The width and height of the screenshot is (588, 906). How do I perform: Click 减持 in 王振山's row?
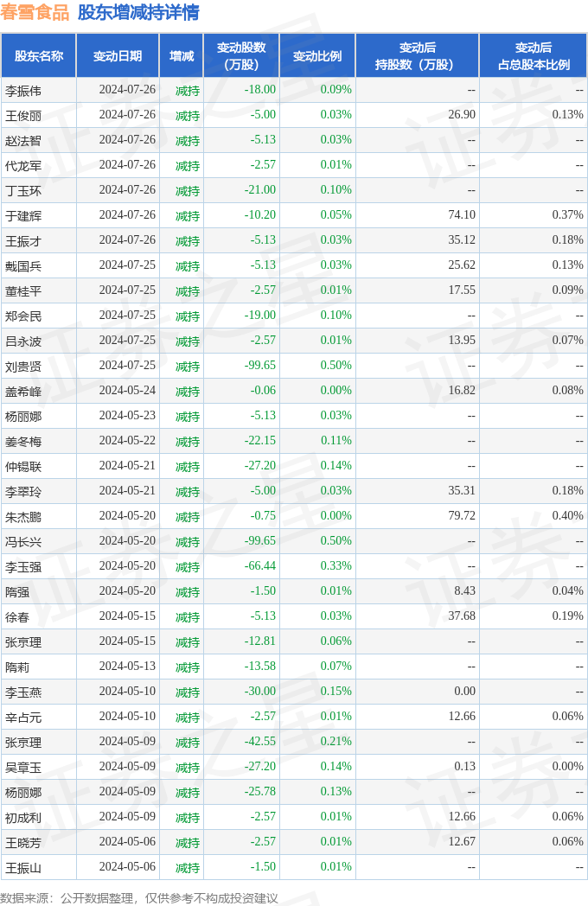(188, 868)
